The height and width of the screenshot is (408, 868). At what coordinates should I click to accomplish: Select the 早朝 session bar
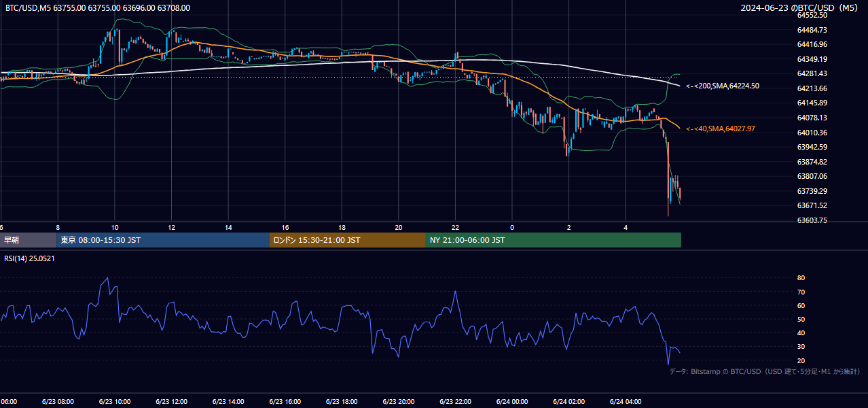29,240
